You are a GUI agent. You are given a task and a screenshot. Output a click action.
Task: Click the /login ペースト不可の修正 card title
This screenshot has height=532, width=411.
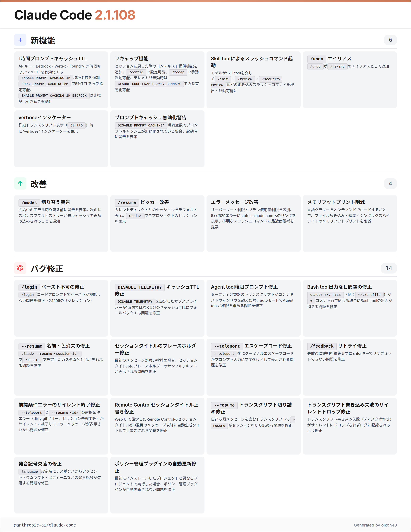pos(51,287)
